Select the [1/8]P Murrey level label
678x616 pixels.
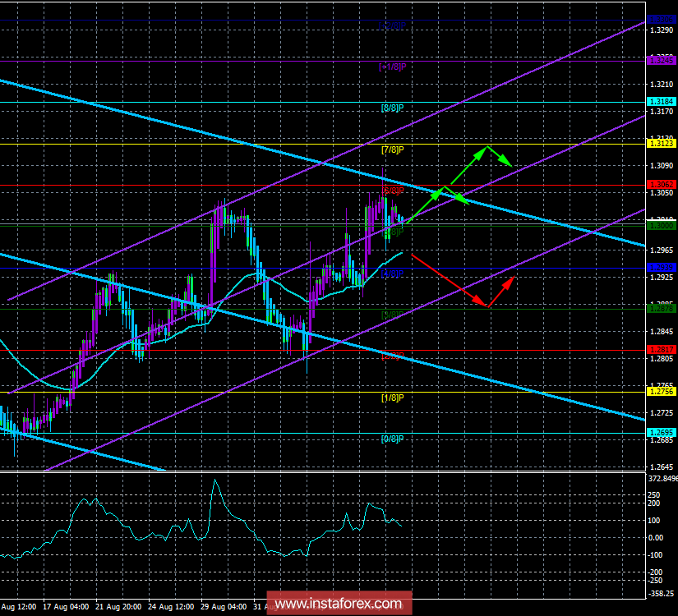click(x=391, y=399)
